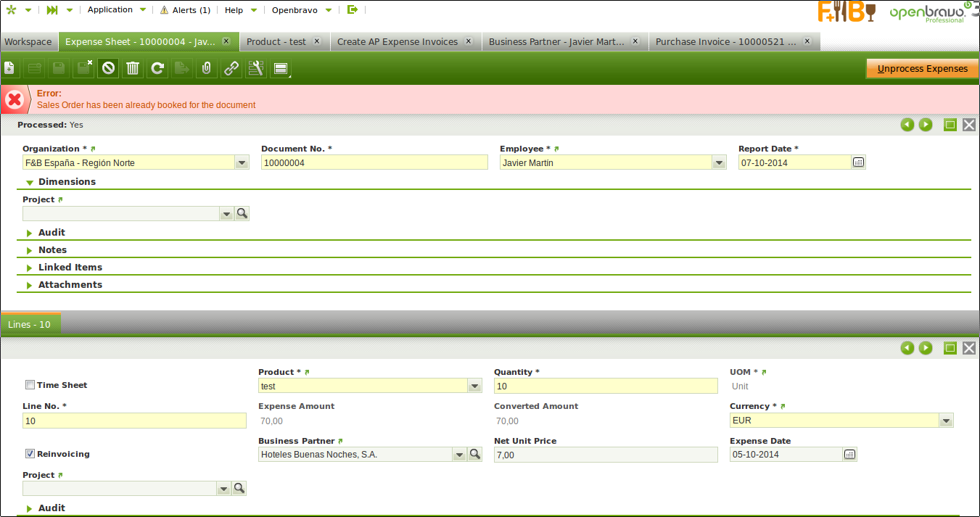The height and width of the screenshot is (517, 980).
Task: Toggle form and grid view icon
Action: click(281, 69)
